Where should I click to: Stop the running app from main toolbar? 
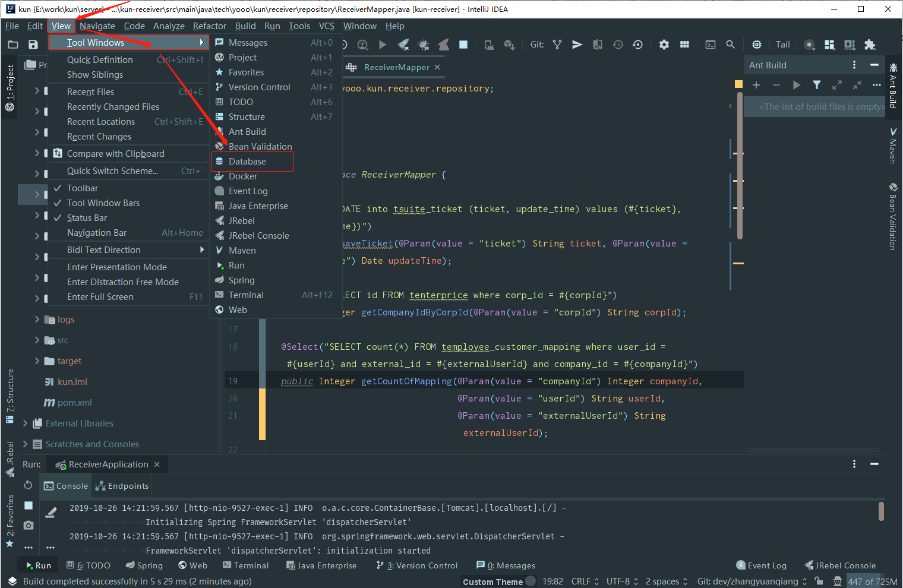(x=463, y=45)
